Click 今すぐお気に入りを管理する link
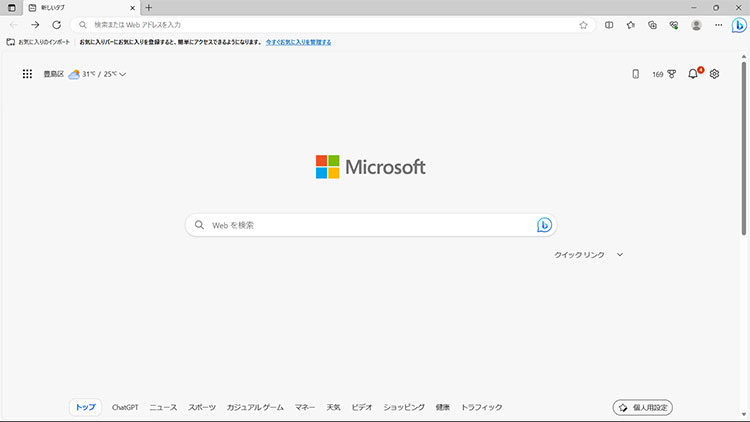 point(298,42)
